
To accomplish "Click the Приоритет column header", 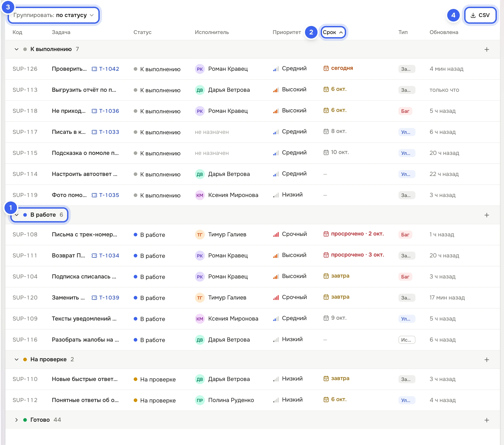I will [x=286, y=32].
